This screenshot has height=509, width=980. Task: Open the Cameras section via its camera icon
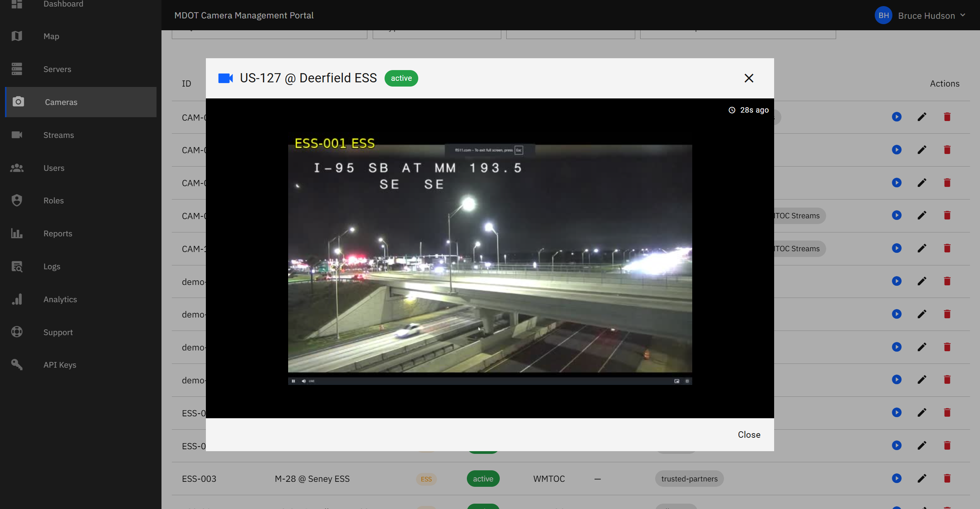point(18,102)
